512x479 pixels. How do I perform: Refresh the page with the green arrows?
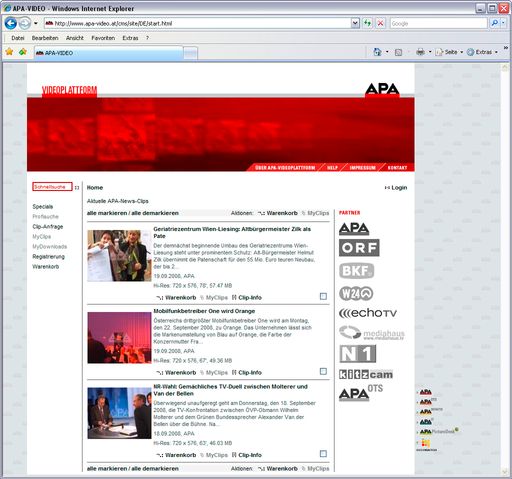pyautogui.click(x=367, y=23)
